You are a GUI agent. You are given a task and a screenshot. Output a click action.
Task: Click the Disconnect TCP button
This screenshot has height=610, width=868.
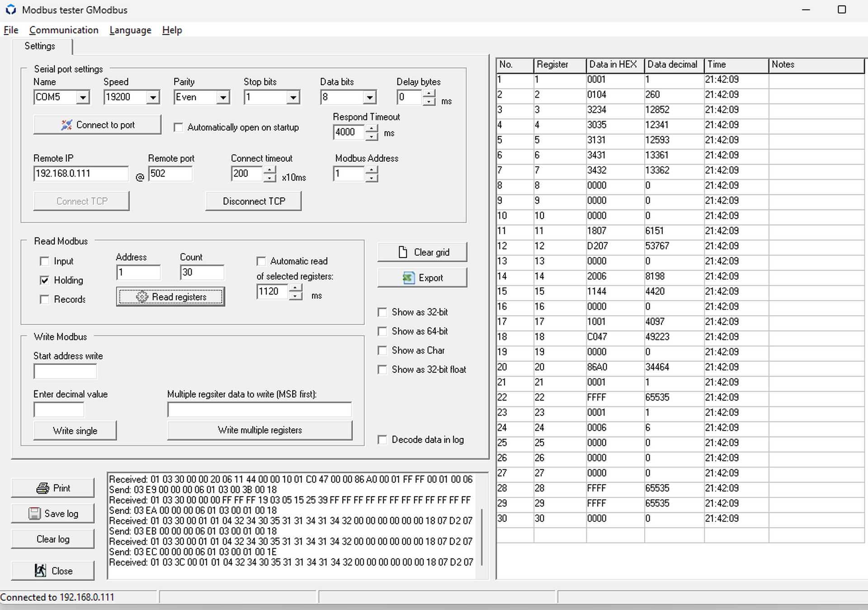[x=256, y=202]
